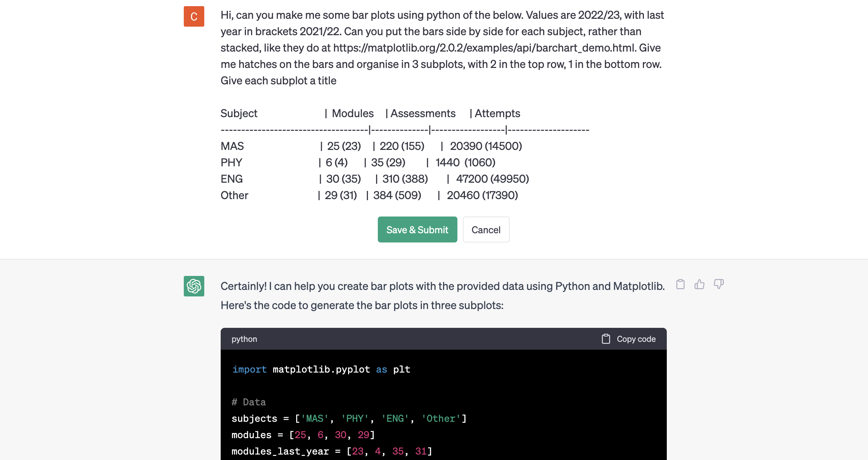Image resolution: width=868 pixels, height=460 pixels.
Task: Copy the assistant response via clipboard icon
Action: point(680,284)
